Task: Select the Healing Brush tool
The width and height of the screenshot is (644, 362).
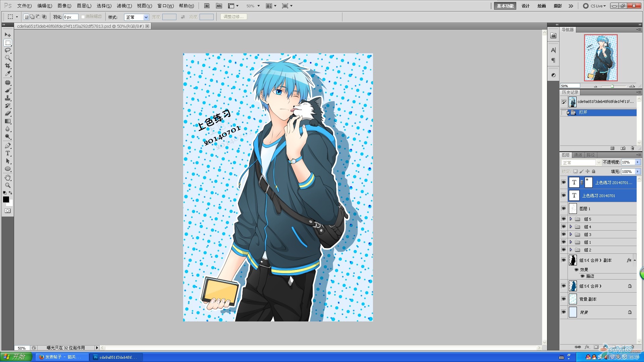Action: coord(8,82)
